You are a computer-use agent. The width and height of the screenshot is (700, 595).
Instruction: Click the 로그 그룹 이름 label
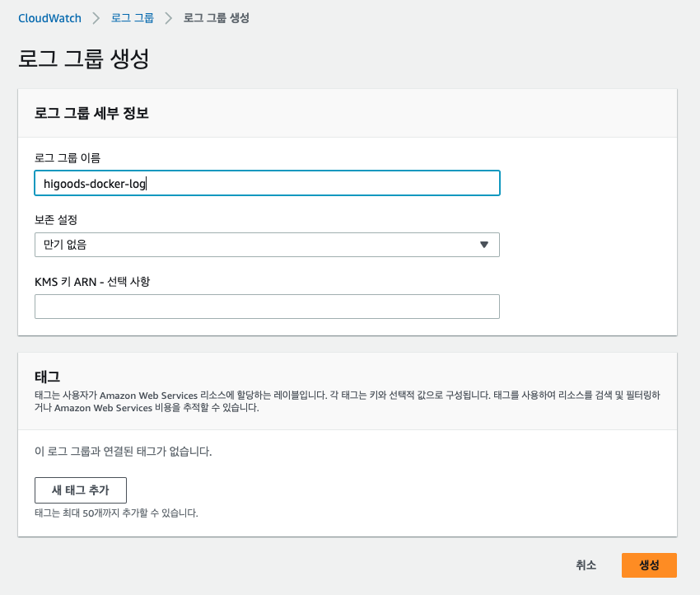tap(68, 157)
